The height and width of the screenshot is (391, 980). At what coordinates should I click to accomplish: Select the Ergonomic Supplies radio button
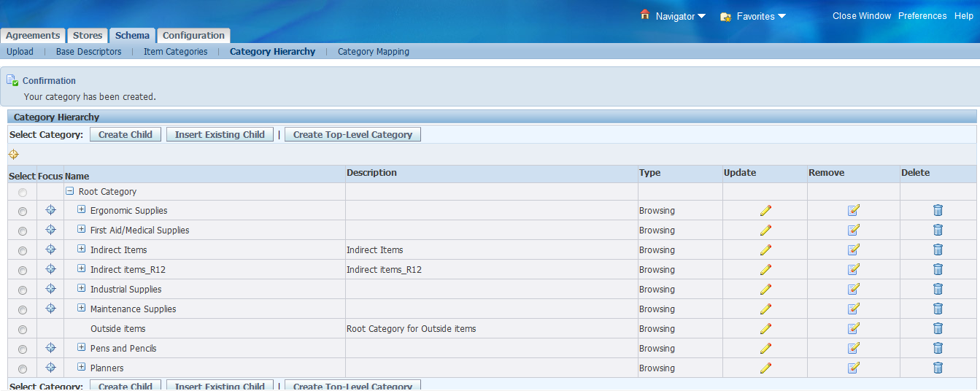23,212
